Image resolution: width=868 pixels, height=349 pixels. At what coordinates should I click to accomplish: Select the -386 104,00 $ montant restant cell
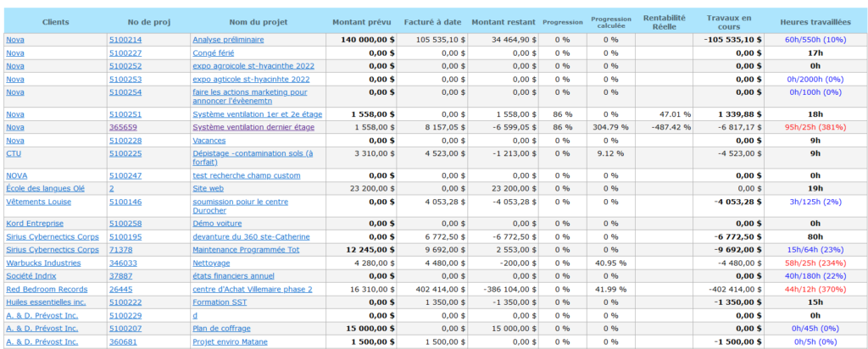coord(504,289)
